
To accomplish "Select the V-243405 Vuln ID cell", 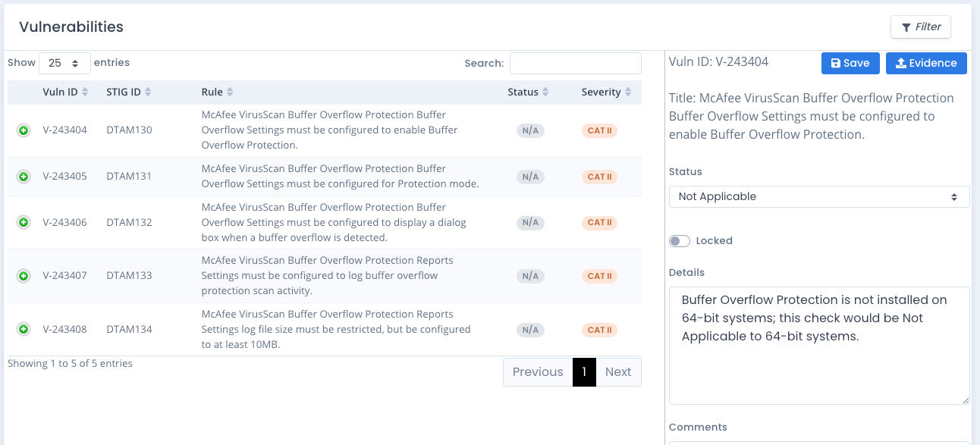I will click(64, 177).
